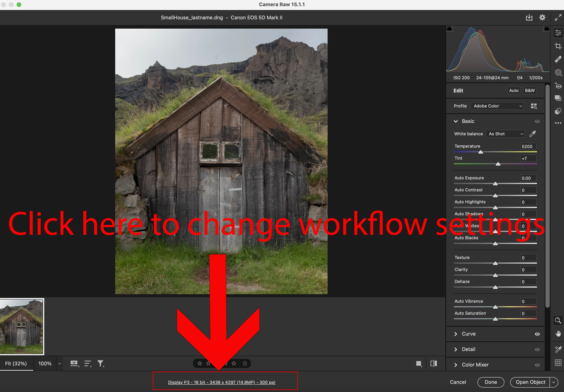Open workflow settings link Display P3
Image resolution: width=564 pixels, height=392 pixels.
tap(222, 382)
